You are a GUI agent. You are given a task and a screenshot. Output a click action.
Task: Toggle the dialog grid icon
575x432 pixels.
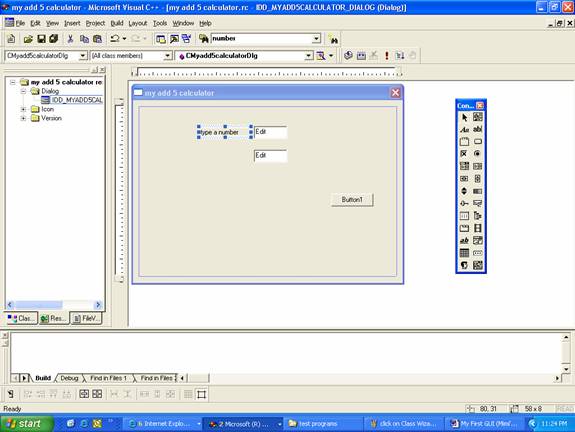188,394
